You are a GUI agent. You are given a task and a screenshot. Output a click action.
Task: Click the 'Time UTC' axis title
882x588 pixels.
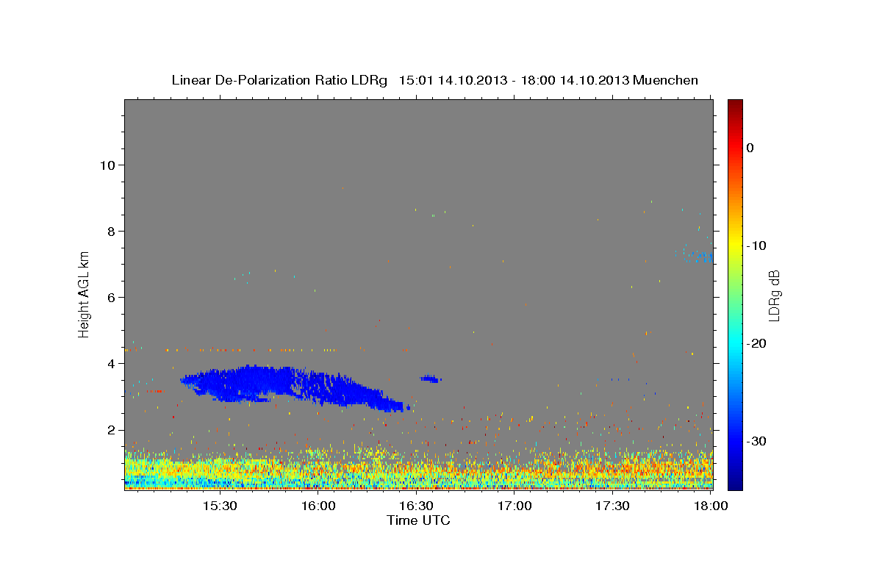tap(418, 520)
